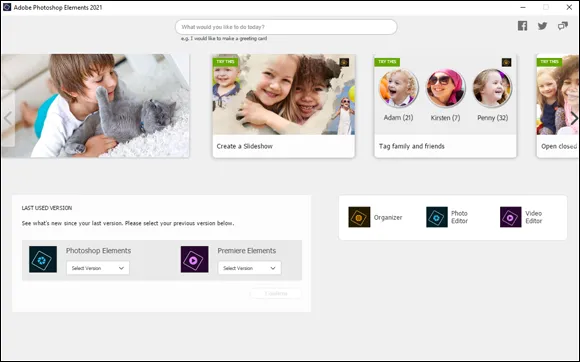Image resolution: width=580 pixels, height=362 pixels.
Task: Click the Video Editor label
Action: [534, 217]
